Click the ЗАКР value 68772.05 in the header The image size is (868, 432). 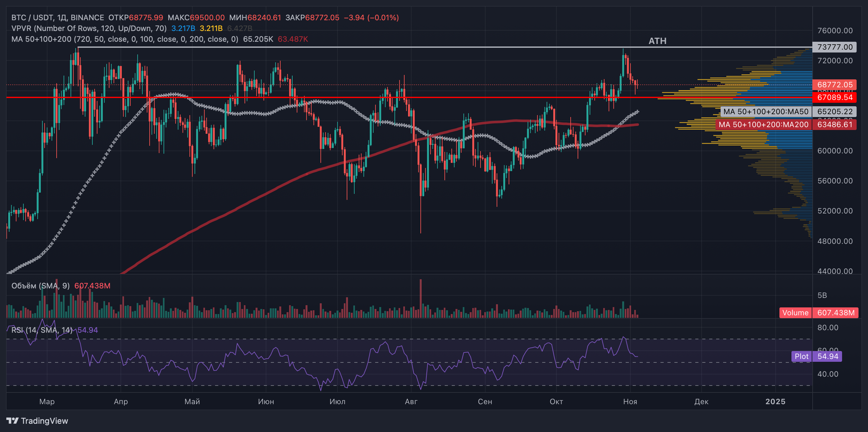[322, 17]
